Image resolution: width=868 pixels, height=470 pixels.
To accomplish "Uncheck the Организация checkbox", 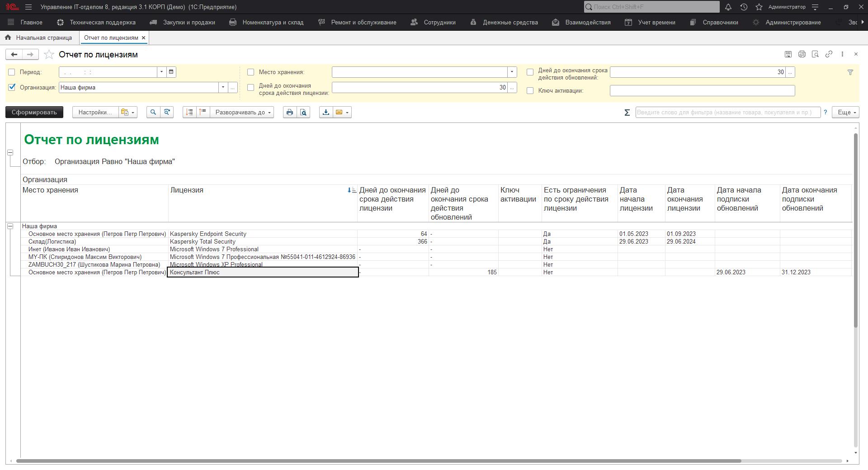I will coord(12,87).
